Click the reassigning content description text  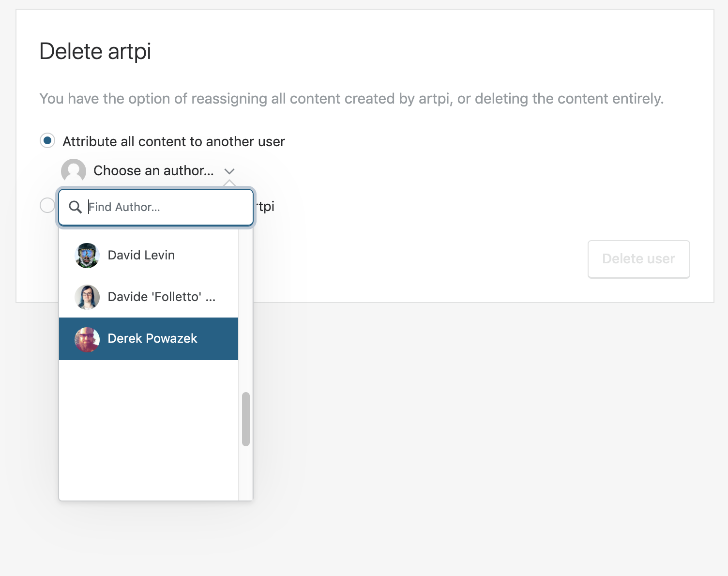(x=351, y=99)
